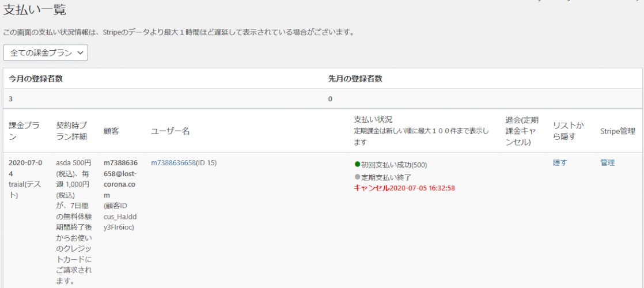The width and height of the screenshot is (644, 288).
Task: Select the 支払い一覧 page heading
Action: pyautogui.click(x=35, y=10)
